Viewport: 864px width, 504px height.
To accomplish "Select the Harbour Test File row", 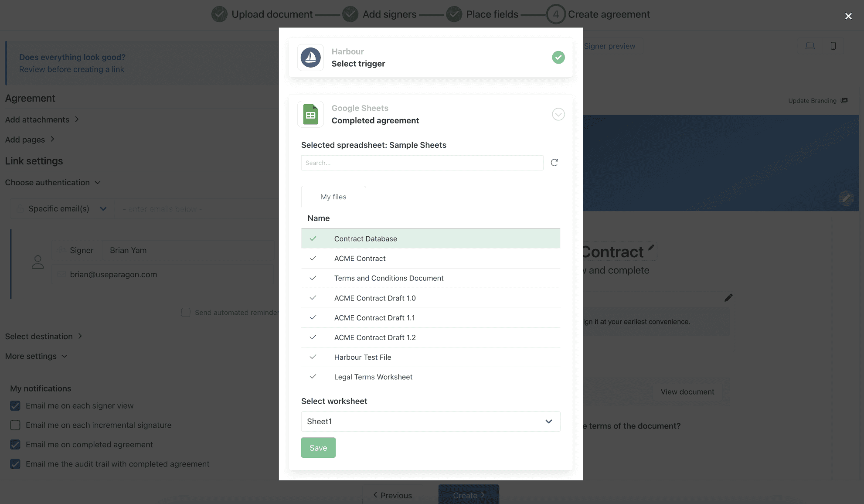I will tap(362, 357).
